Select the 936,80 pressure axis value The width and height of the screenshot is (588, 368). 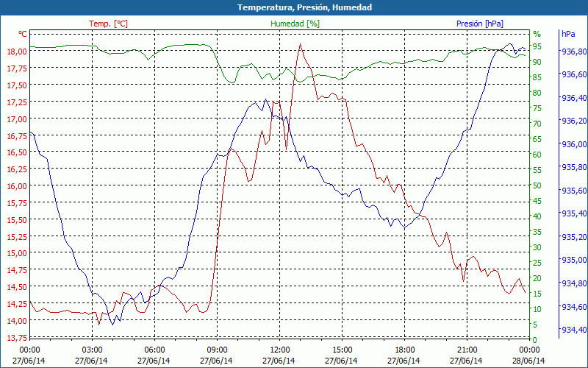[573, 52]
